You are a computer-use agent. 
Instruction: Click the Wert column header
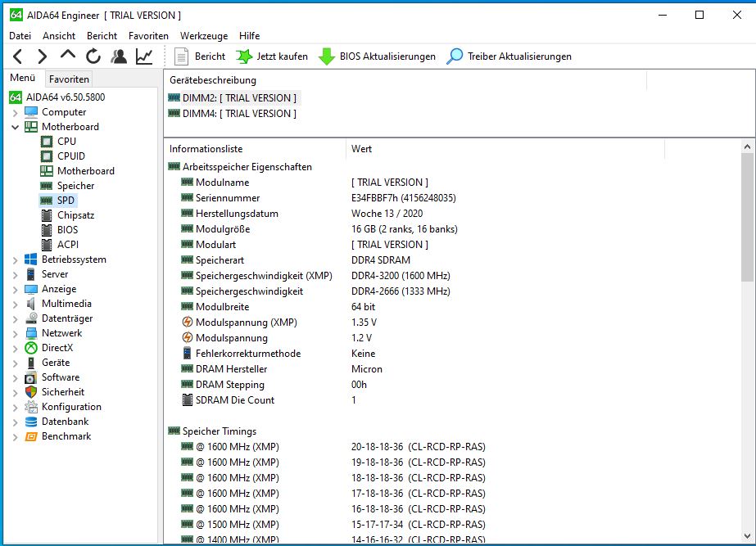pos(505,149)
